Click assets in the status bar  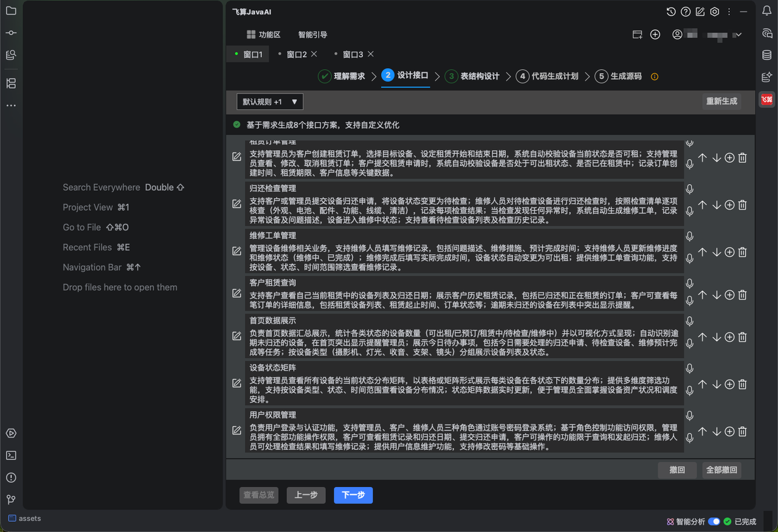pos(24,519)
